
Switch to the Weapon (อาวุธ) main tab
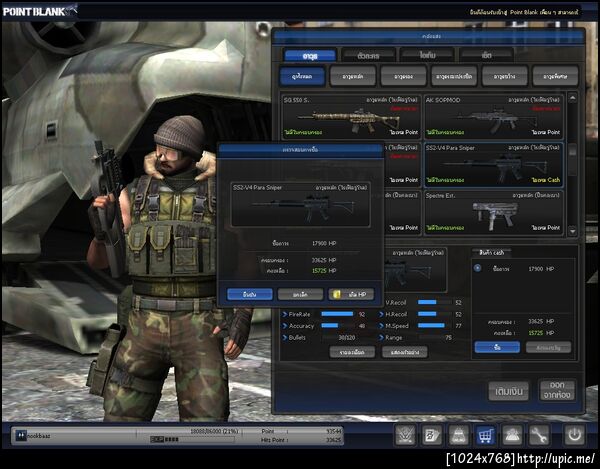[310, 55]
